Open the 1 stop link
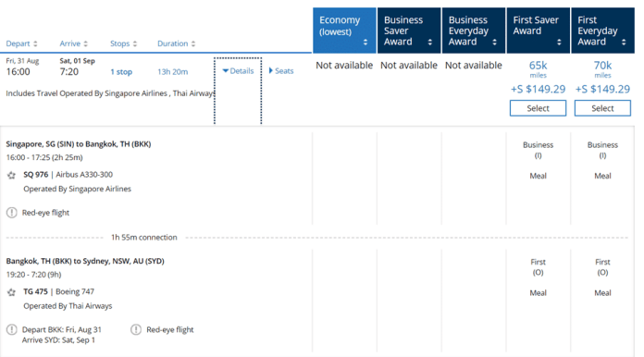This screenshot has width=644, height=357. click(121, 72)
